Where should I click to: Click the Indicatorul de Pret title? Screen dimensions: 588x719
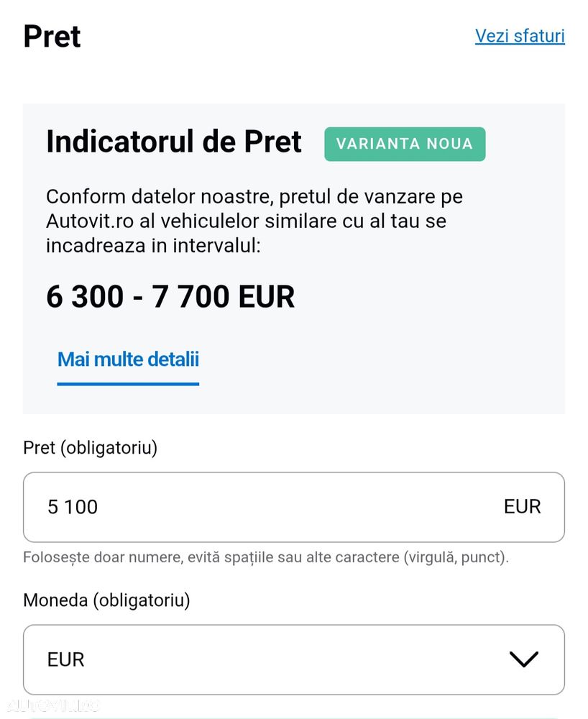pos(174,142)
